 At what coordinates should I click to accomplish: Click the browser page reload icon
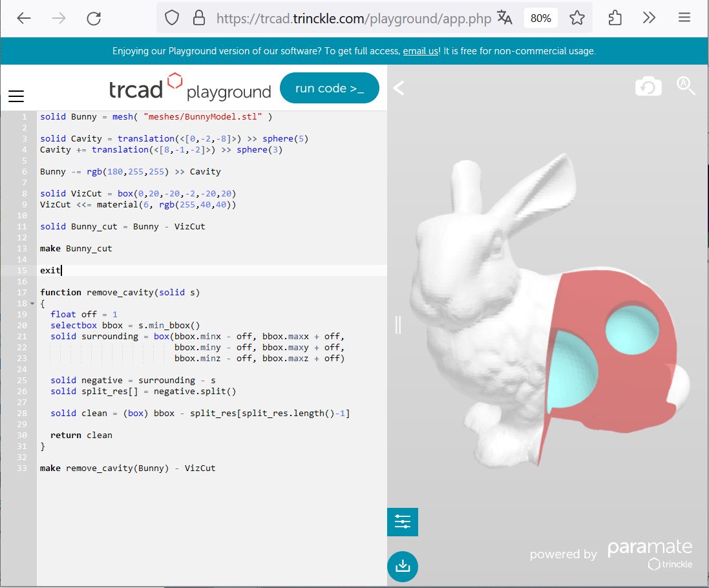coord(92,18)
